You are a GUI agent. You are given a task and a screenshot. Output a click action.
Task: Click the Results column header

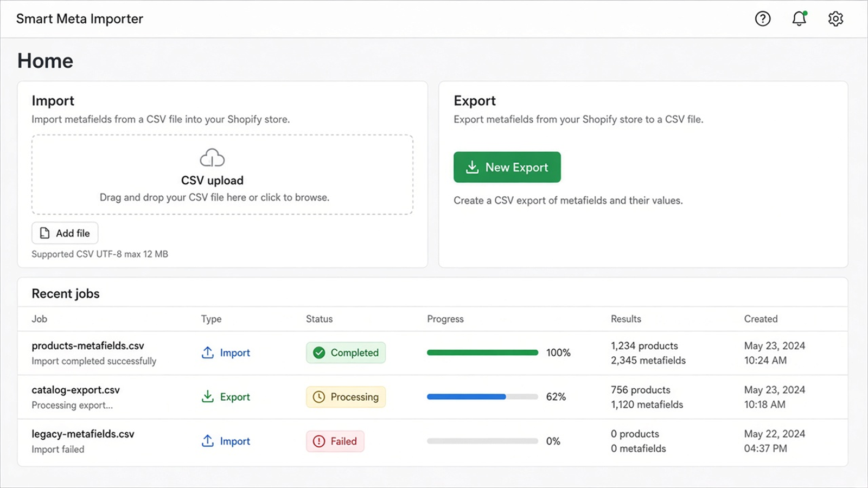click(x=626, y=319)
